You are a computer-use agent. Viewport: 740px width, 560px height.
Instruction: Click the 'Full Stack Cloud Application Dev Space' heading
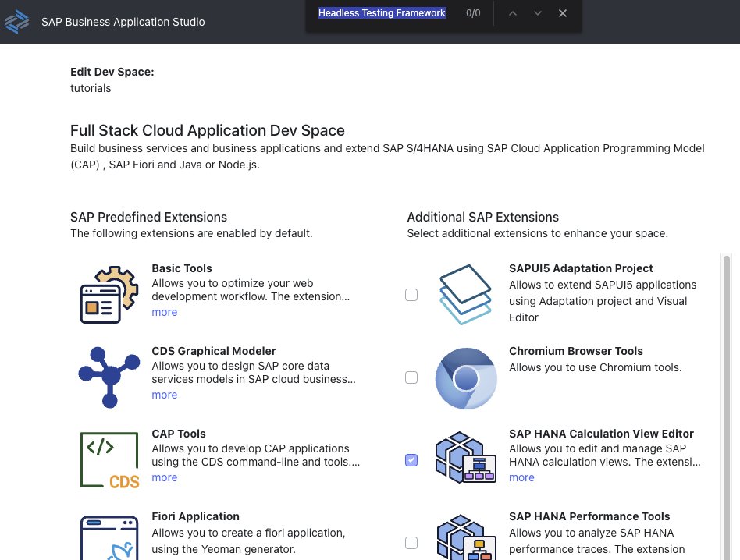(208, 130)
